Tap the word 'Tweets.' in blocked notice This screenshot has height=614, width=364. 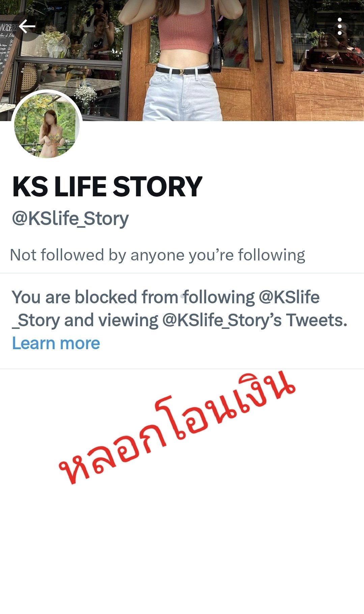[x=317, y=320]
